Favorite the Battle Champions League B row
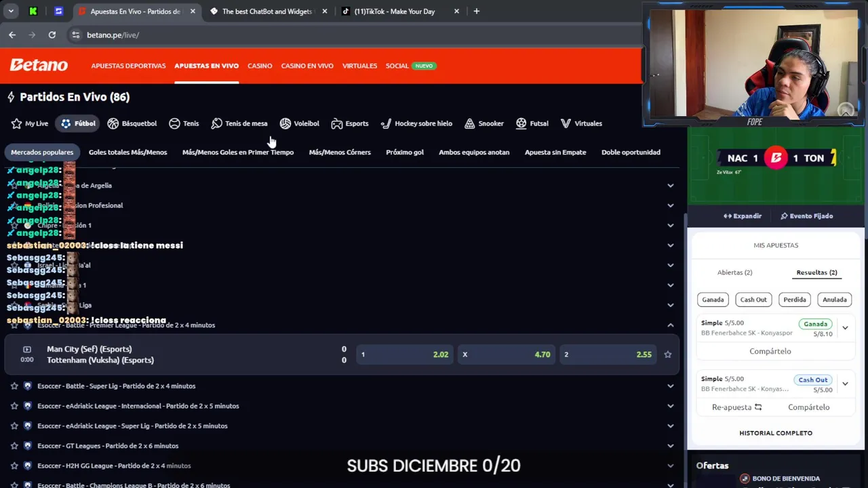Screen dimensions: 868x488 pyautogui.click(x=14, y=485)
